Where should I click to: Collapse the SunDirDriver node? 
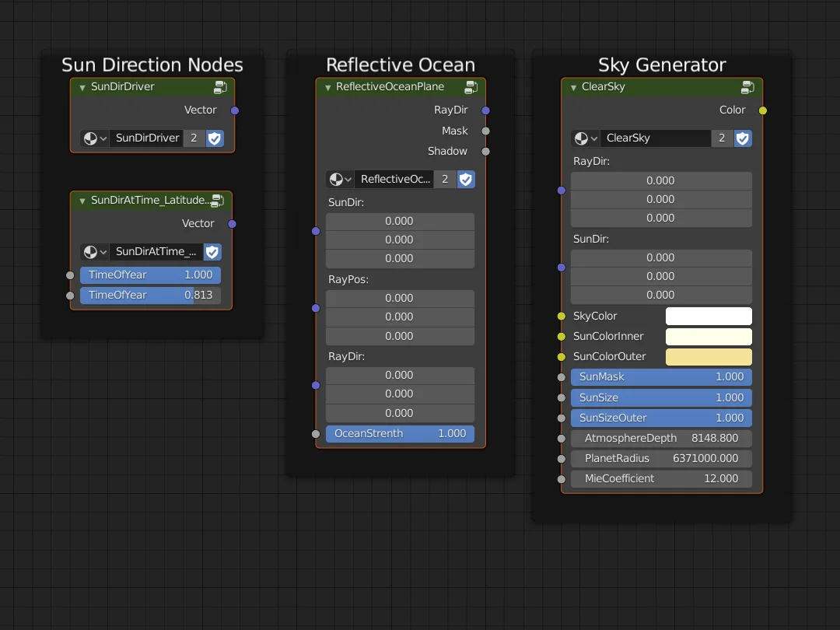[x=82, y=86]
